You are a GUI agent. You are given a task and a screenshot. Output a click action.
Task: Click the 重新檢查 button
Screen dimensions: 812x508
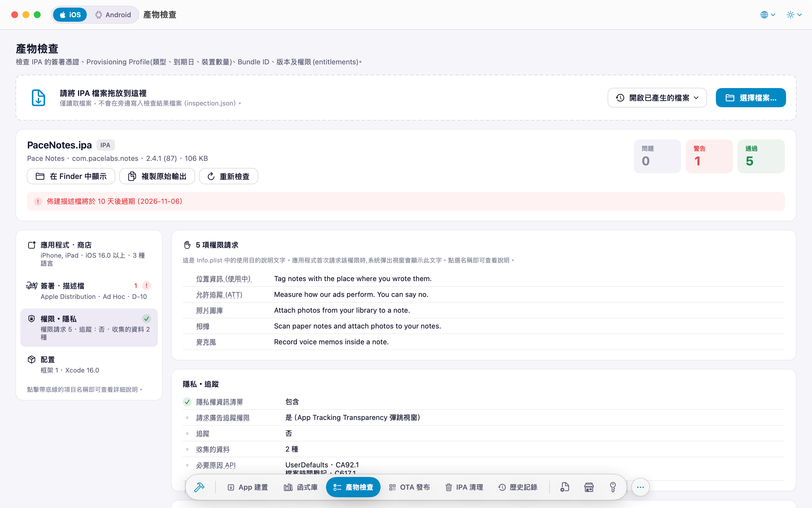tap(228, 176)
